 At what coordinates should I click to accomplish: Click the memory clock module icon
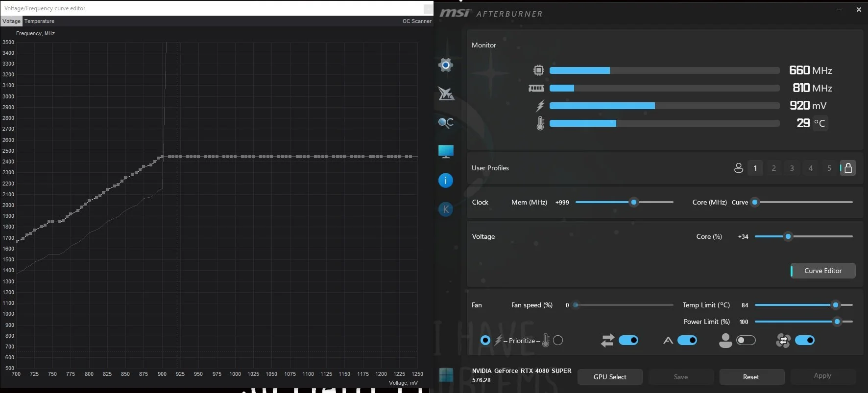coord(536,88)
